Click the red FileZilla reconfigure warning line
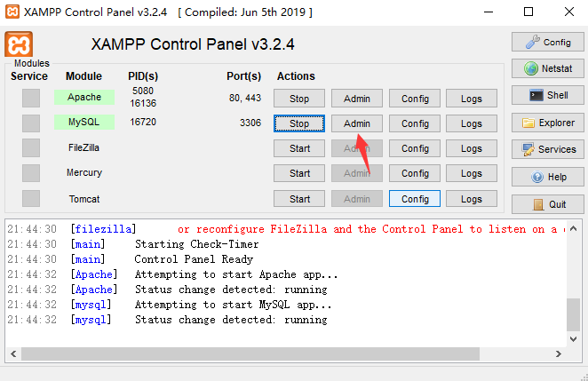The width and height of the screenshot is (588, 381). 371,229
